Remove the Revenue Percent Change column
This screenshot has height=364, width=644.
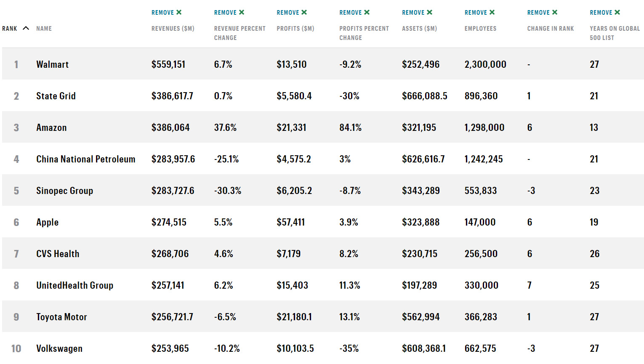click(x=229, y=13)
